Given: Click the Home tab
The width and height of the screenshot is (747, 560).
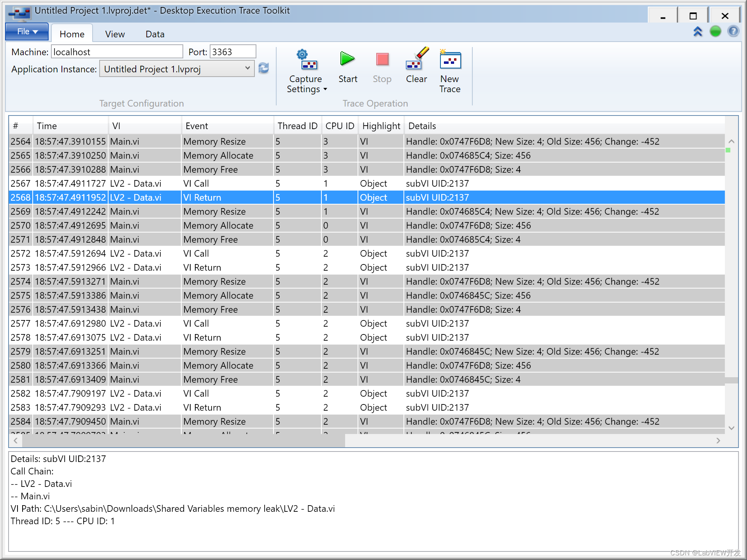Looking at the screenshot, I should click(x=71, y=34).
